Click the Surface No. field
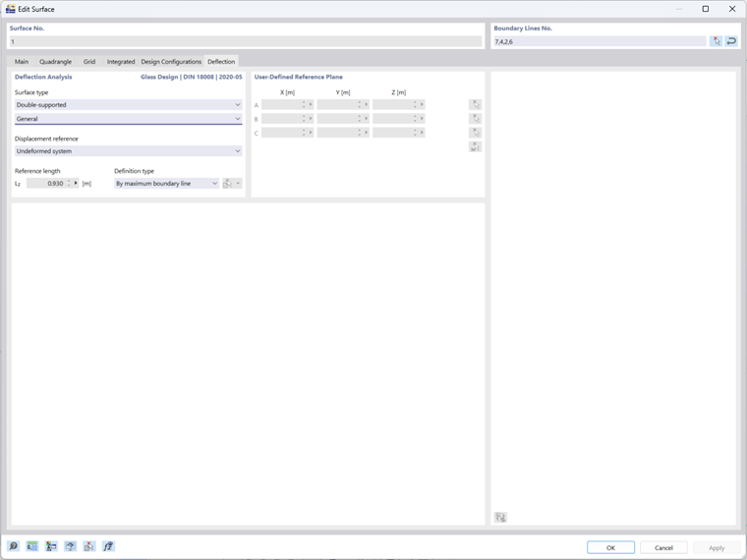 click(246, 41)
